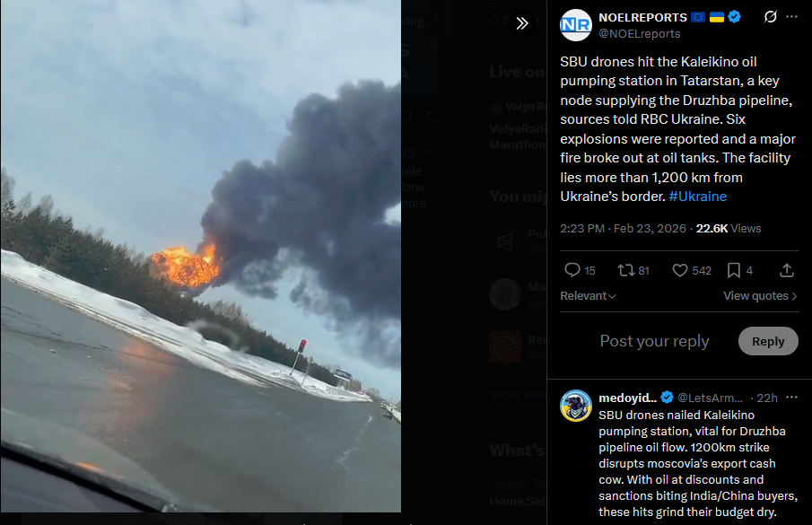Open View quotes link
Viewport: 812px width, 525px height.
click(x=760, y=295)
